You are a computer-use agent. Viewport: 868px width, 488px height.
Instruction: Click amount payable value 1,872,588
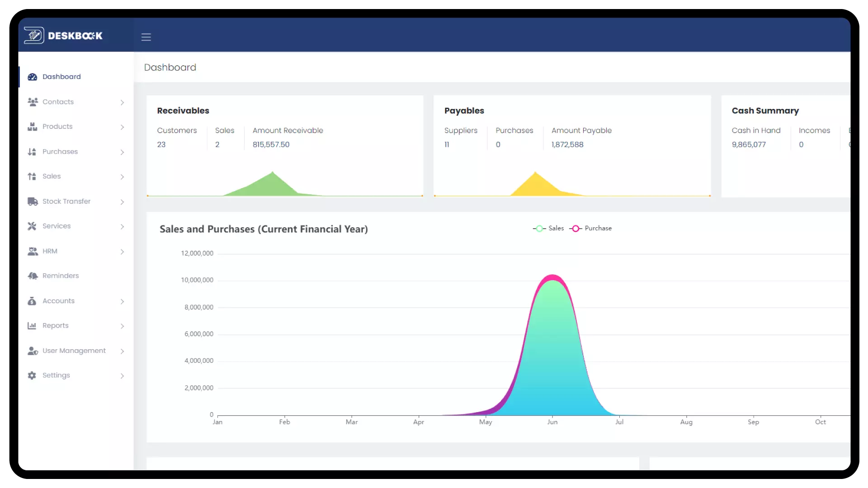(567, 145)
